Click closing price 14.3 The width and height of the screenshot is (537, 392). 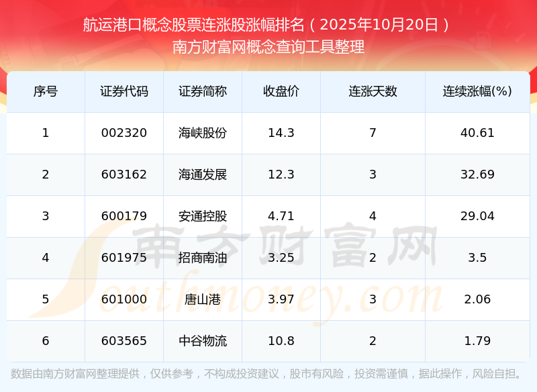click(281, 133)
